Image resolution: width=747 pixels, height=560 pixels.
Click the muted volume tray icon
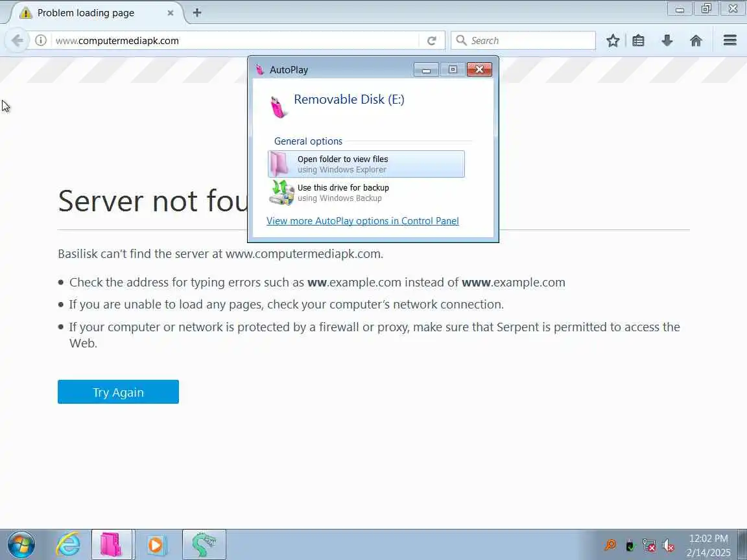669,544
